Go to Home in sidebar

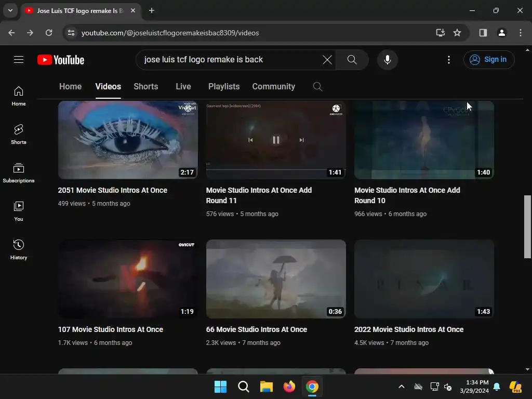point(19,96)
